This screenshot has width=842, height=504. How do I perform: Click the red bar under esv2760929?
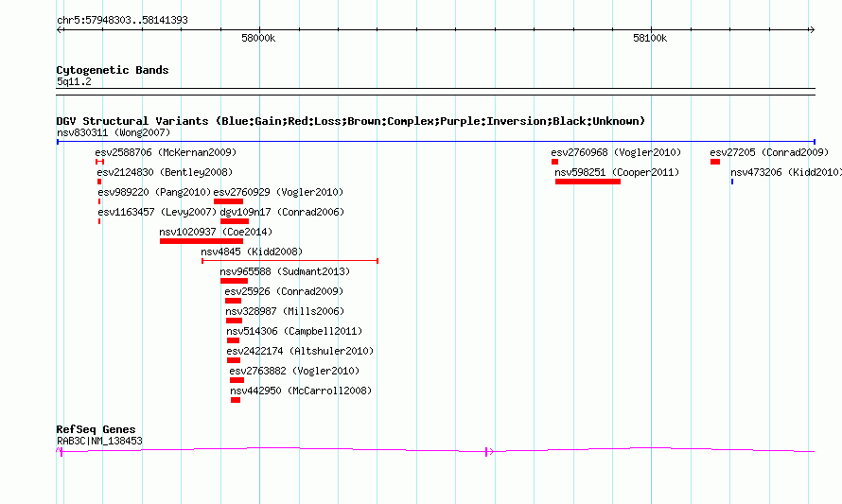coord(228,201)
